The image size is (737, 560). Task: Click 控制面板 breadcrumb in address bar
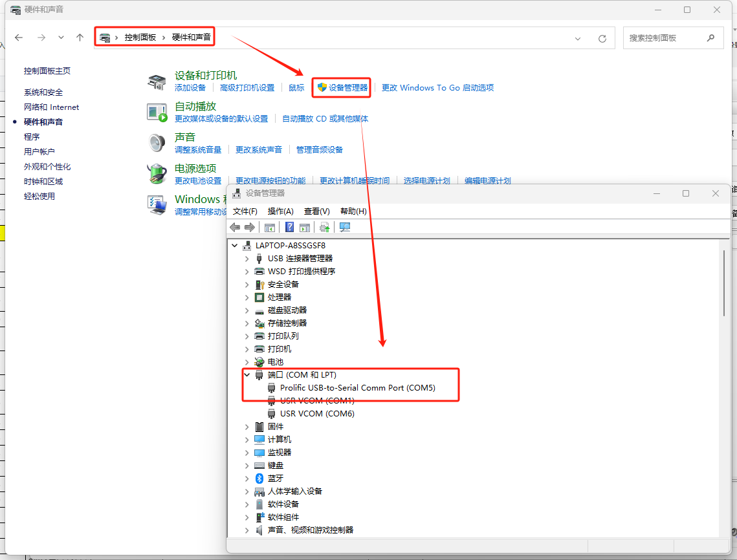coord(140,38)
